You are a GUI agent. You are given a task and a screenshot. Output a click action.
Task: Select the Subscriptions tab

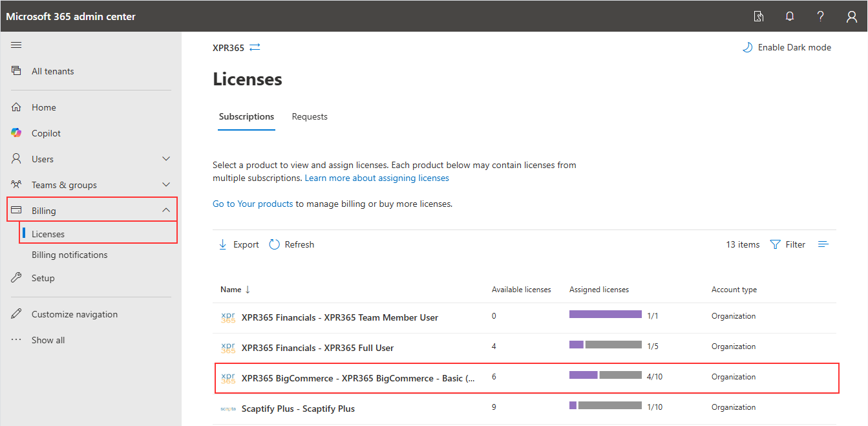pyautogui.click(x=246, y=116)
